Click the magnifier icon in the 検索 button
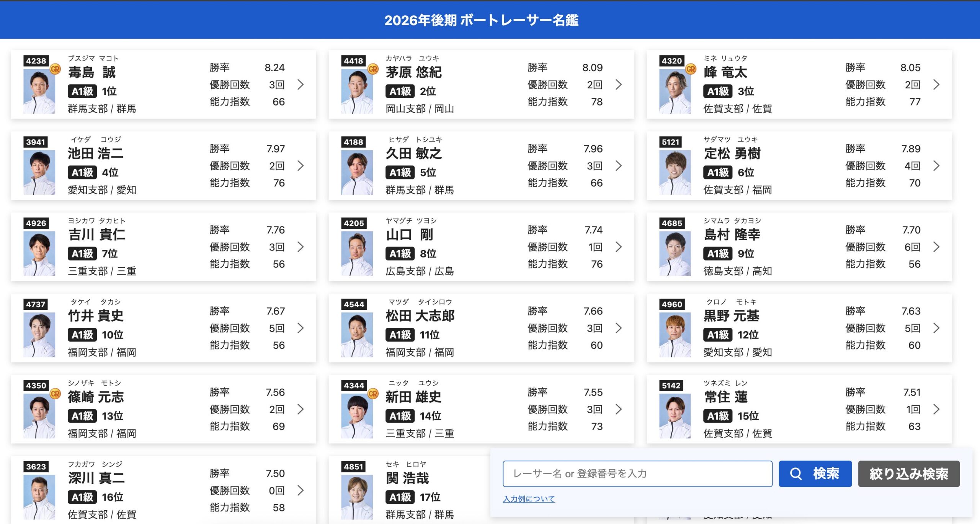This screenshot has width=980, height=524. [796, 474]
